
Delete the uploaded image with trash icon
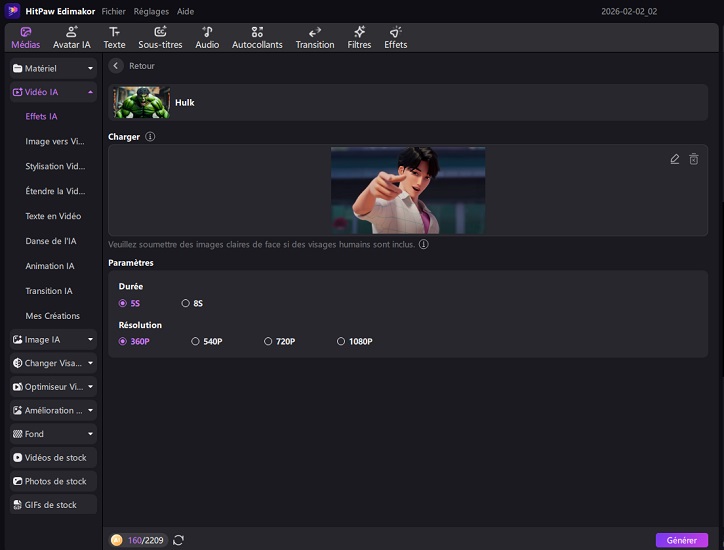pyautogui.click(x=694, y=159)
